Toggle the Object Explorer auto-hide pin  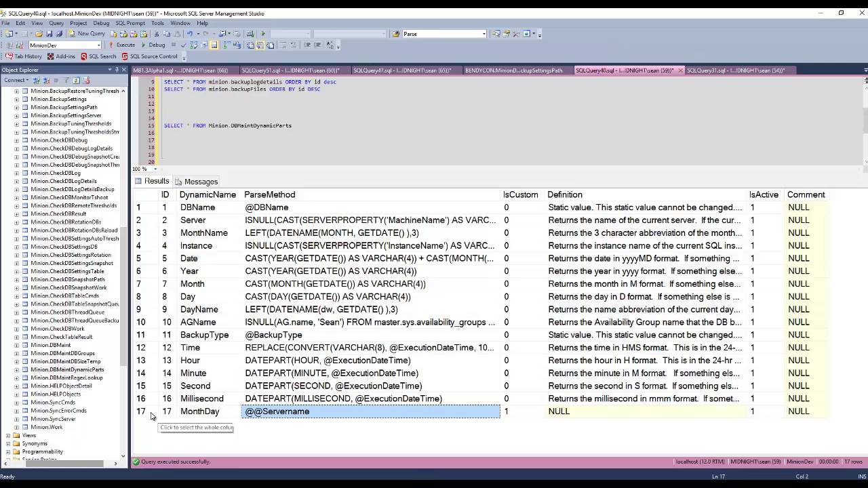(117, 70)
